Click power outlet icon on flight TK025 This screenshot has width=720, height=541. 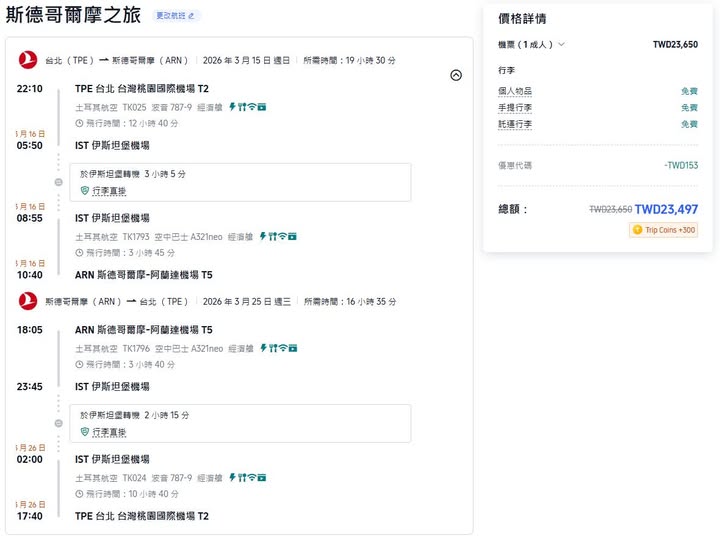tap(232, 106)
